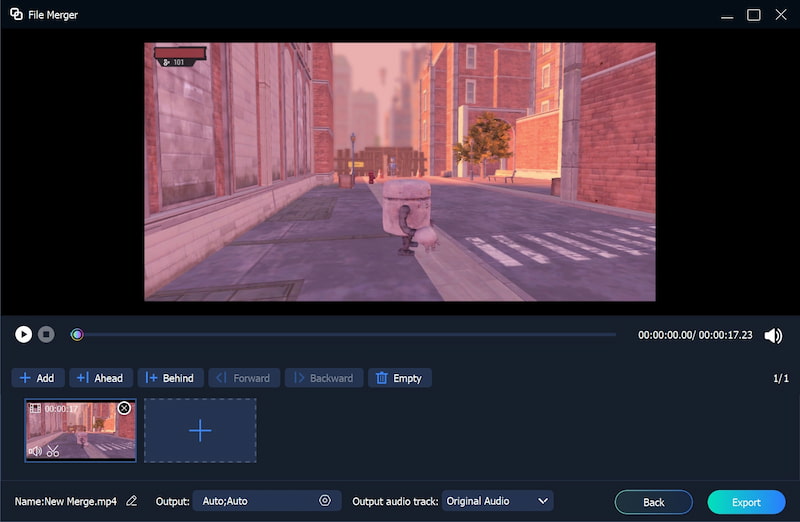Insert a clip with the Ahead button
The height and width of the screenshot is (522, 800).
coord(100,378)
